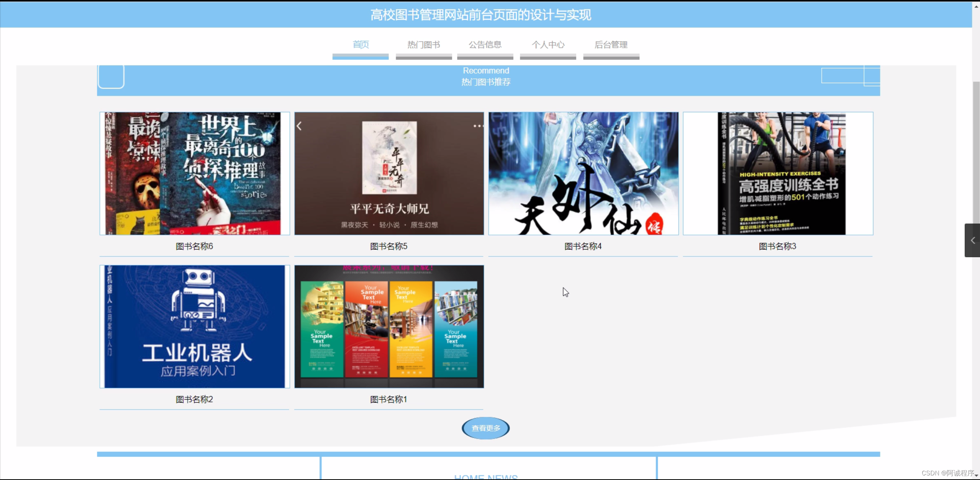
Task: Open the 高强度训练全书 cover for 图书名称3
Action: pos(778,173)
